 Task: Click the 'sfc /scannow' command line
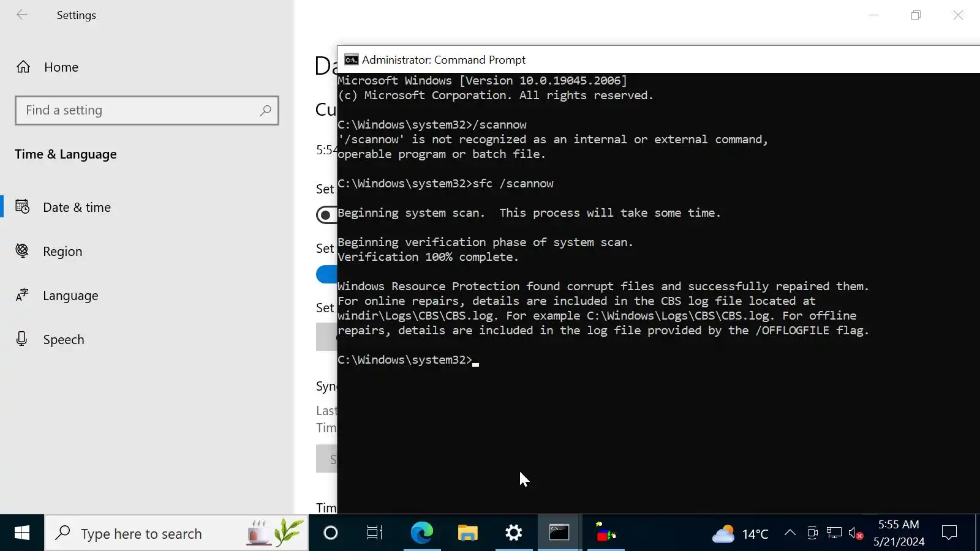click(x=445, y=183)
